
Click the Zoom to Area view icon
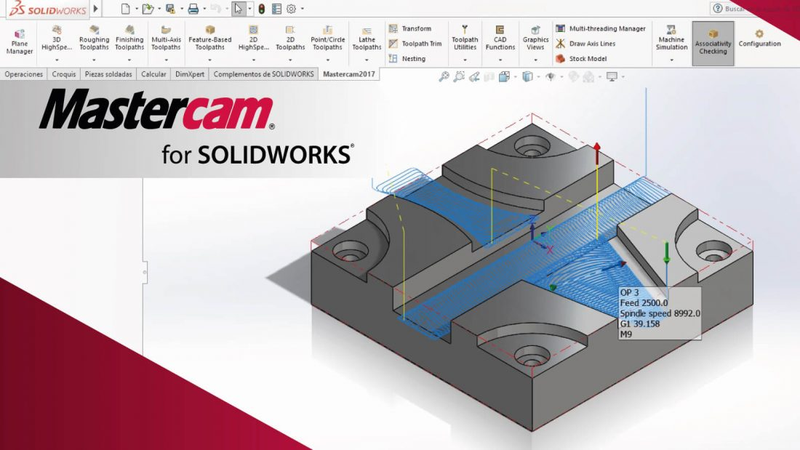[459, 77]
